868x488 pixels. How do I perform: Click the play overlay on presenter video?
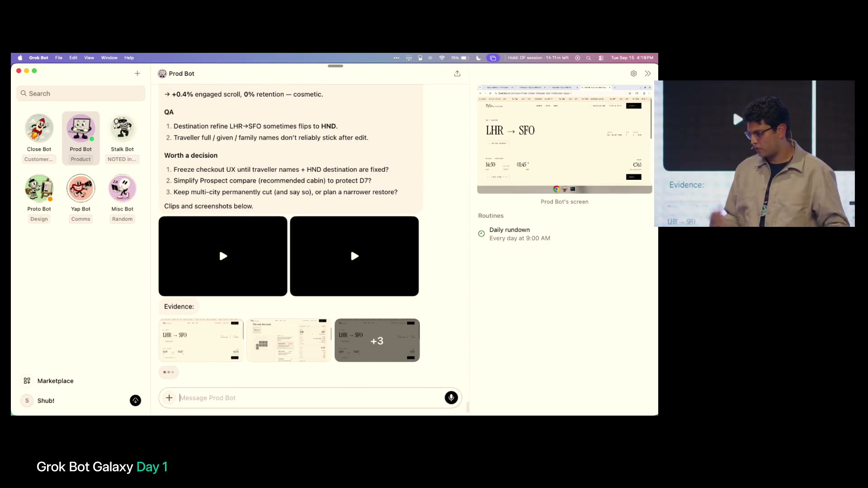737,119
